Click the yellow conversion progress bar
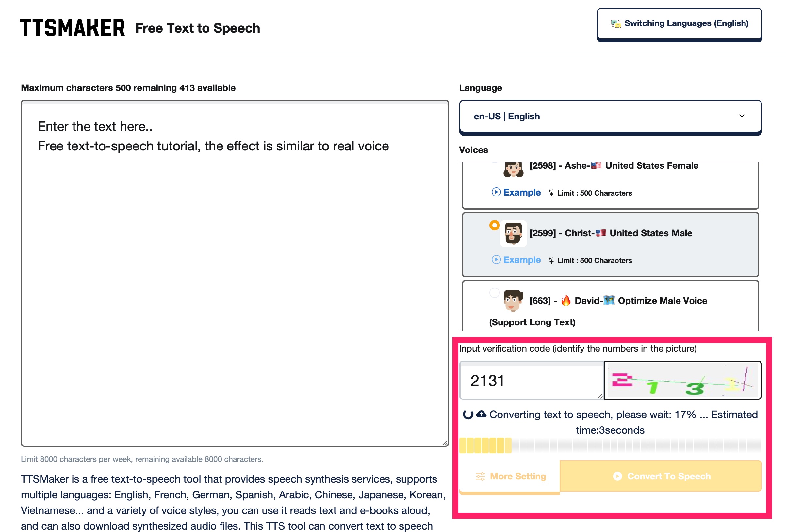This screenshot has width=786, height=532. [x=610, y=446]
